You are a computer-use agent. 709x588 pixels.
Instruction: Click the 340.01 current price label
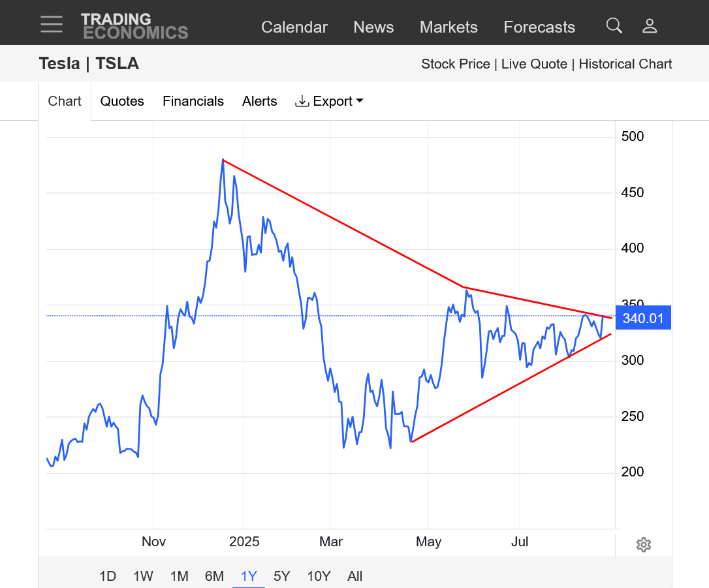tap(642, 318)
